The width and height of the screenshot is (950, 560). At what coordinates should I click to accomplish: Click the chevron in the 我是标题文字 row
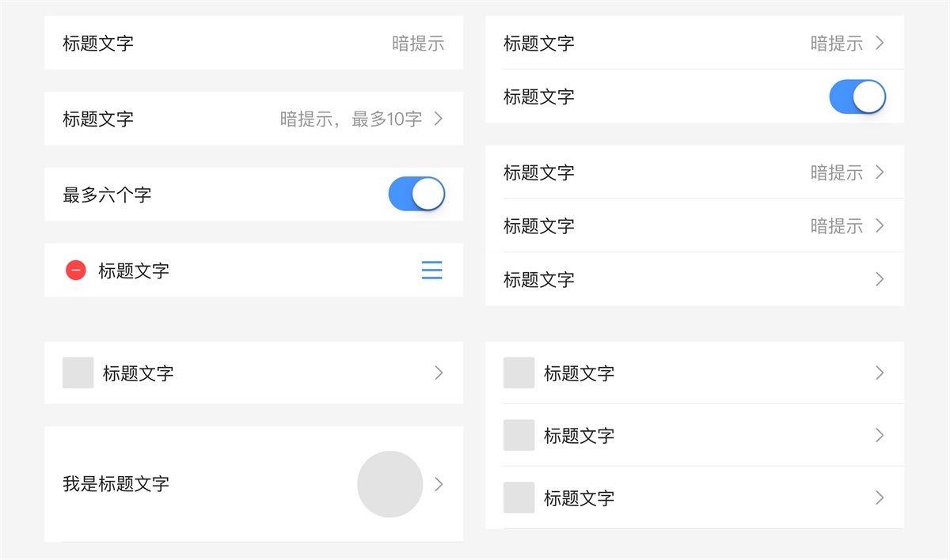click(439, 484)
